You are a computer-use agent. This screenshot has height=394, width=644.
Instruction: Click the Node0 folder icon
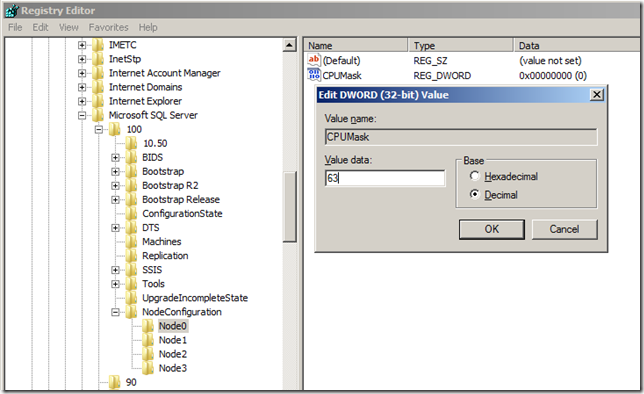point(148,326)
